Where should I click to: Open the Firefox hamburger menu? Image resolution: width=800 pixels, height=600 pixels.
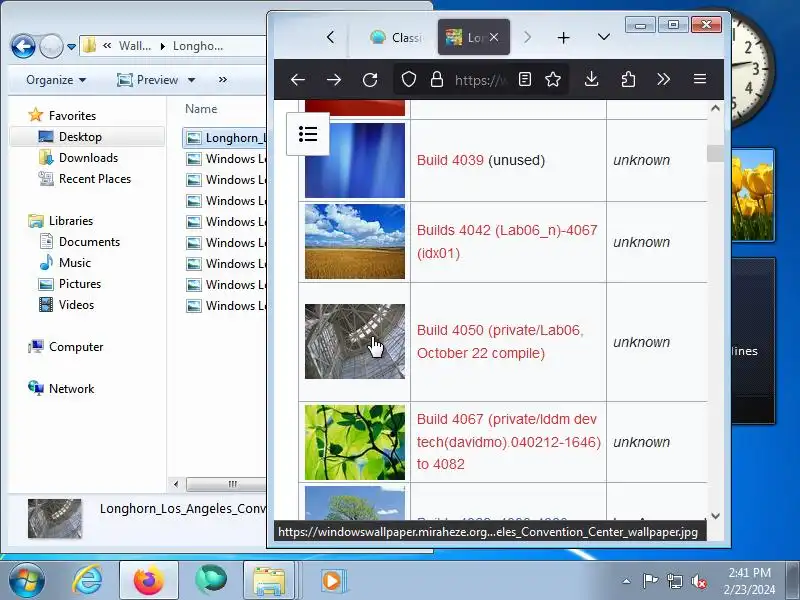pyautogui.click(x=700, y=79)
